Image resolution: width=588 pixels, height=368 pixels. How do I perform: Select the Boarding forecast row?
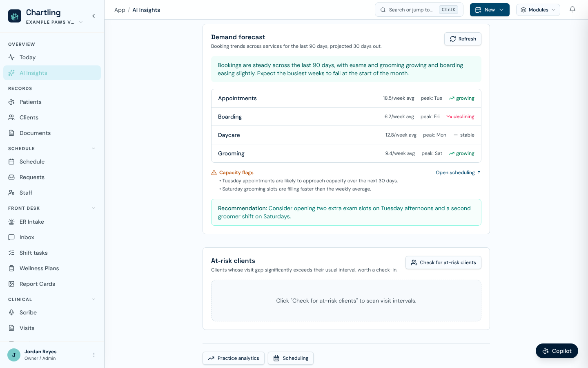(x=346, y=117)
